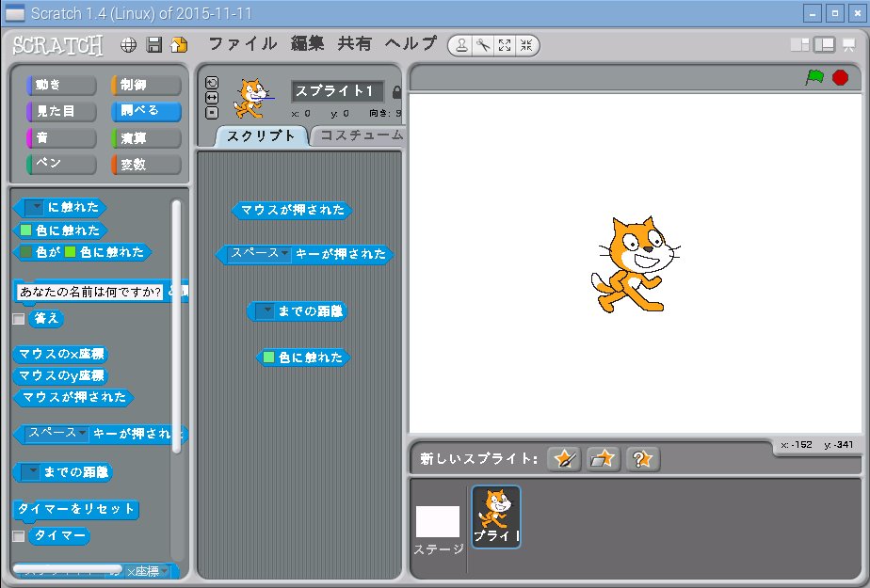
Task: Toggle the sprite lock icon
Action: [x=396, y=92]
